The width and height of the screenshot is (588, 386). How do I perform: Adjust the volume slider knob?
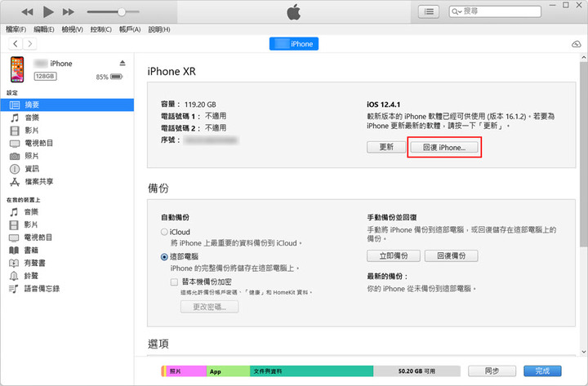[122, 12]
